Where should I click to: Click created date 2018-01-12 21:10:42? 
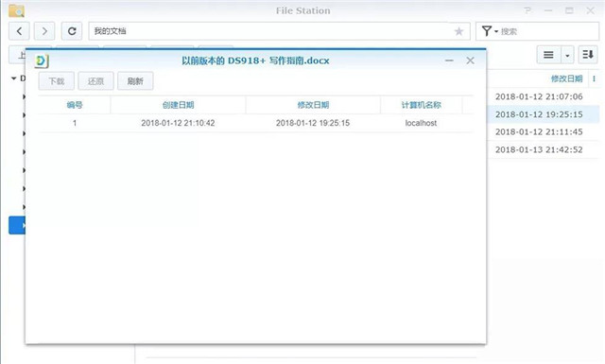click(x=178, y=123)
